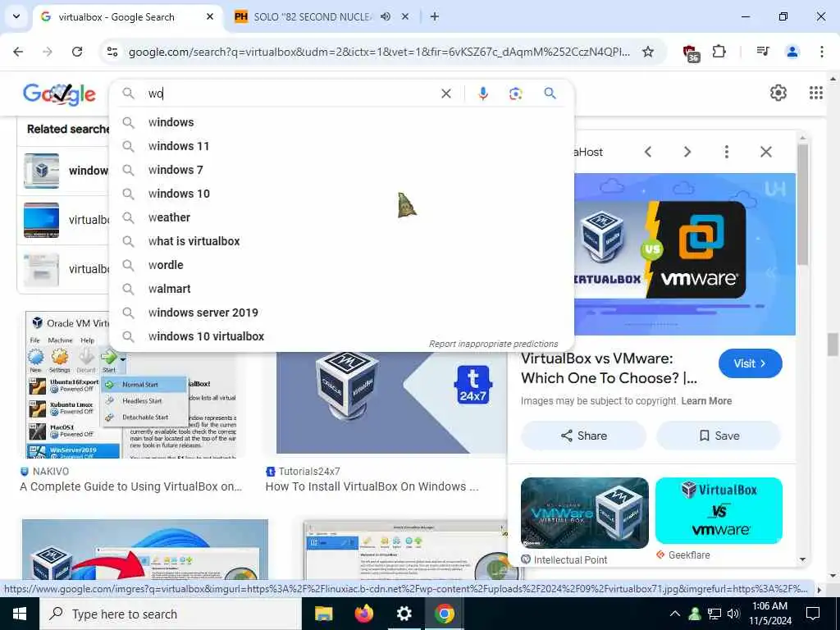Viewport: 840px width, 630px height.
Task: Close the image preview panel
Action: click(x=766, y=152)
